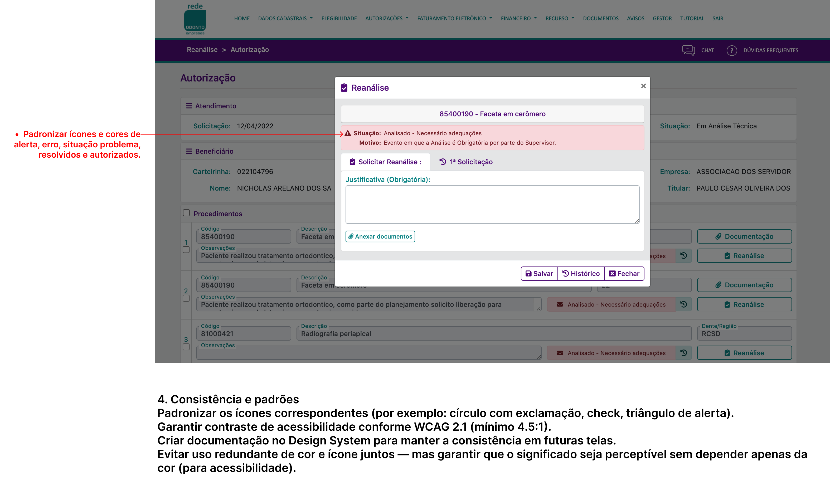Click the Anexar documentos button
830x504 pixels.
pos(380,236)
